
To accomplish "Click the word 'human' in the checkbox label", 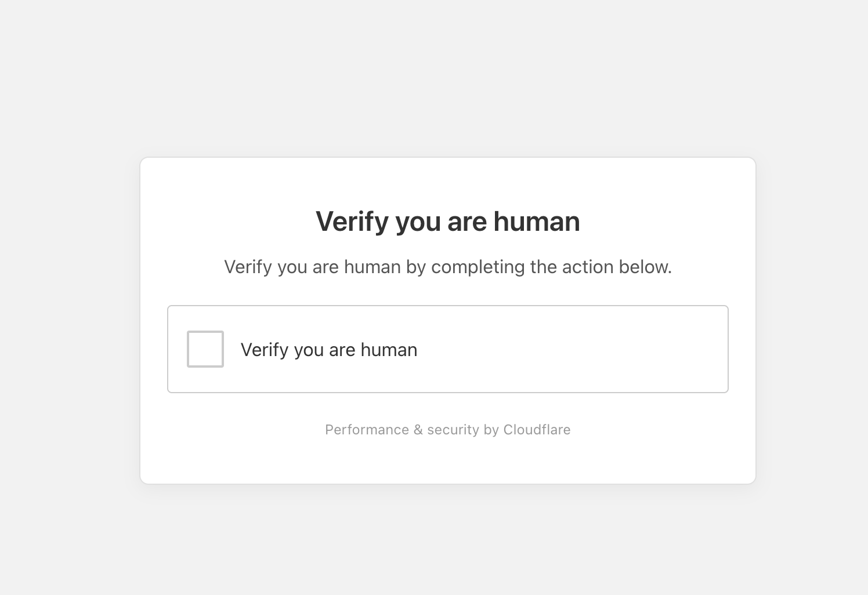I will click(x=389, y=350).
